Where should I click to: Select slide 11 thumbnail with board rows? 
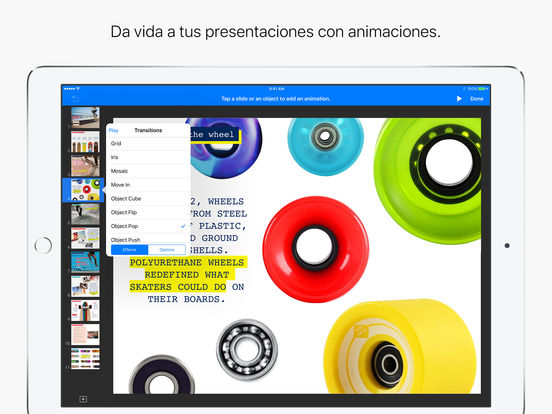(85, 359)
